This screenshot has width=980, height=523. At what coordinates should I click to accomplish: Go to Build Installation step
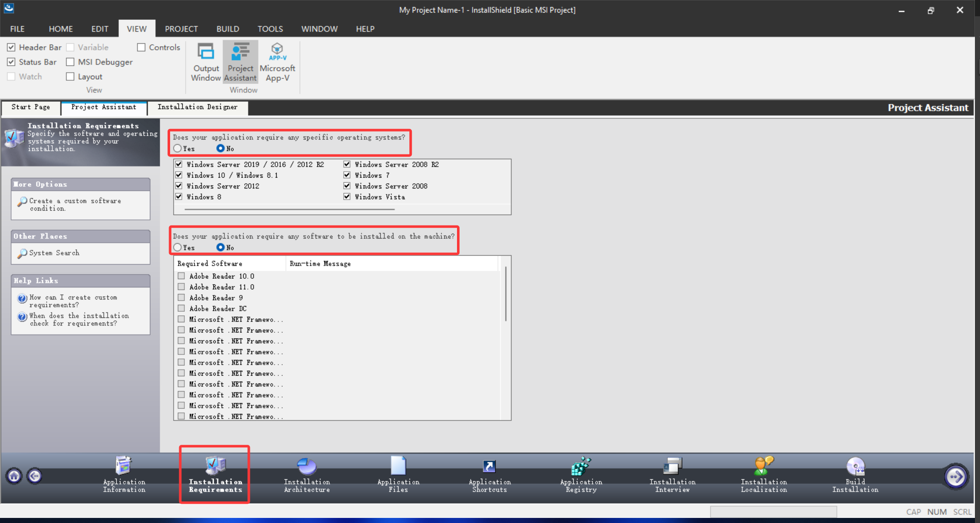(855, 475)
